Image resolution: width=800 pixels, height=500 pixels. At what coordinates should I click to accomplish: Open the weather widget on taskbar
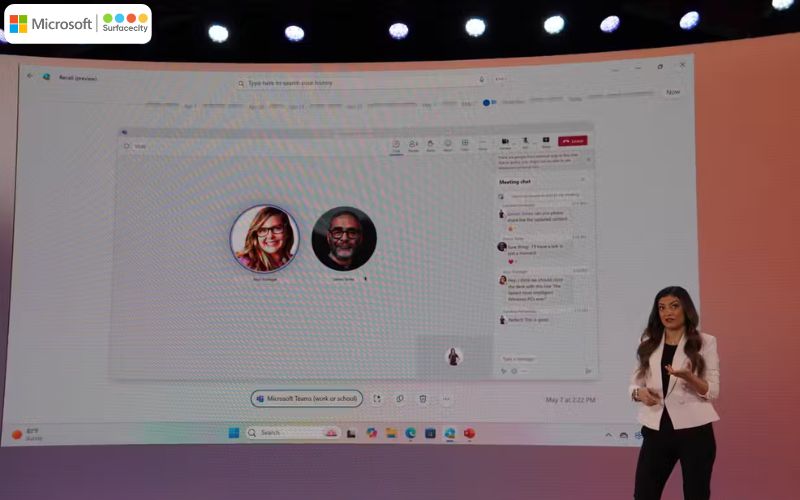click(28, 434)
